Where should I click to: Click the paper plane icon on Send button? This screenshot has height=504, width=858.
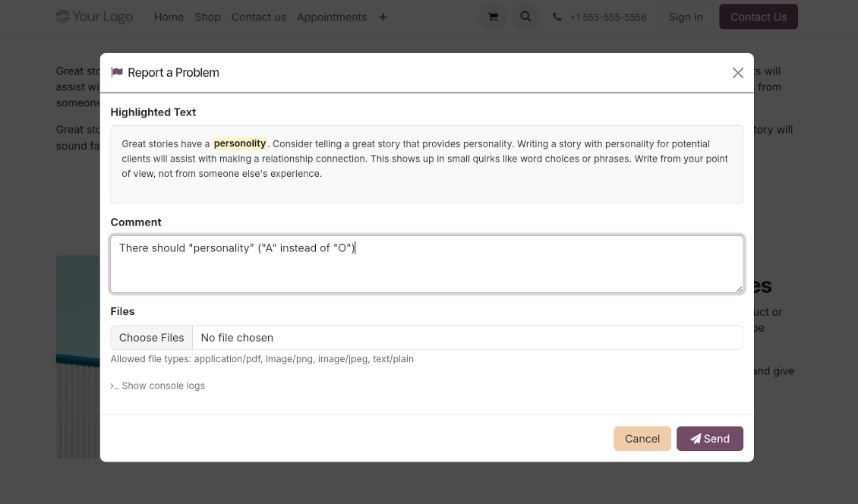(x=696, y=438)
